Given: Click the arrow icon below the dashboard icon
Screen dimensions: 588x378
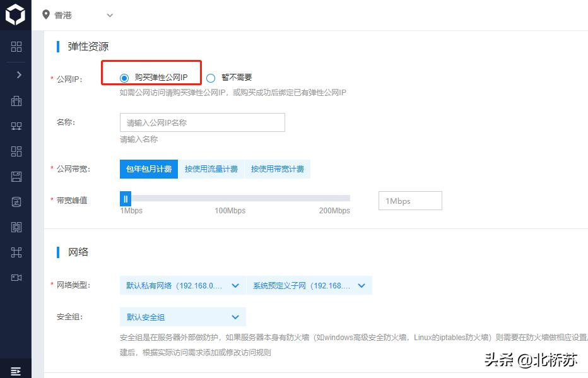Looking at the screenshot, I should pyautogui.click(x=16, y=74).
